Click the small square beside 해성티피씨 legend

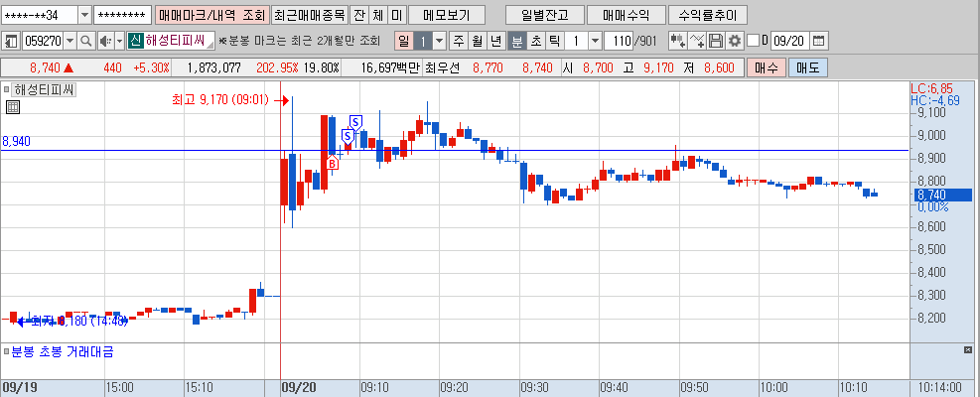click(x=6, y=90)
